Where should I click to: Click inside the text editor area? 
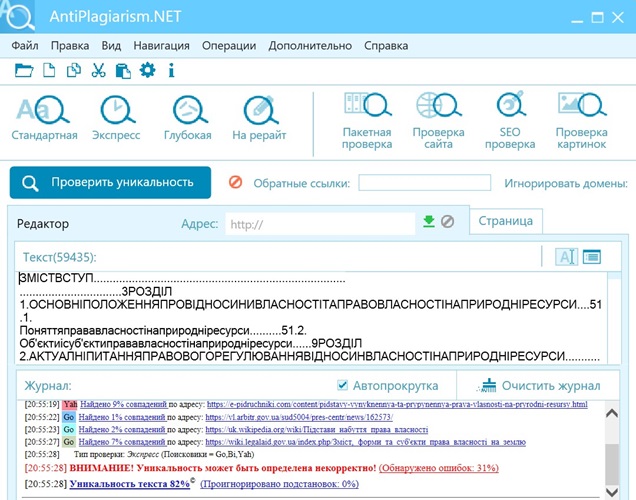pos(312,318)
